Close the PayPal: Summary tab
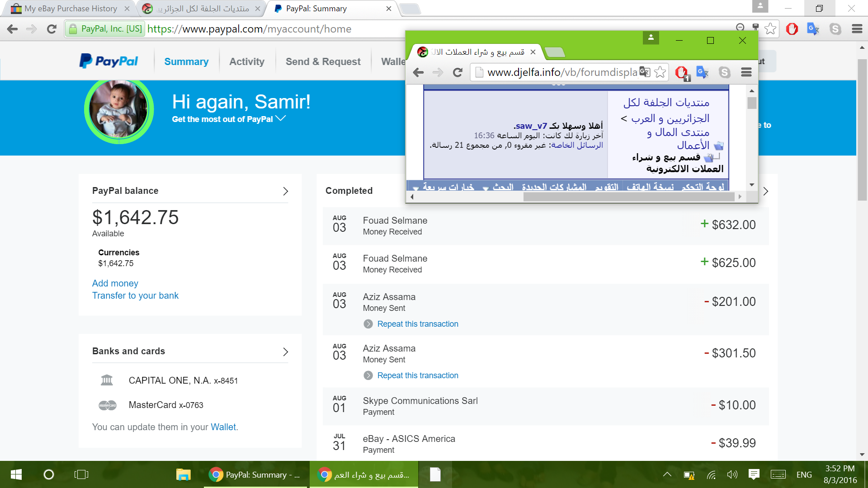The image size is (868, 488). pos(388,9)
